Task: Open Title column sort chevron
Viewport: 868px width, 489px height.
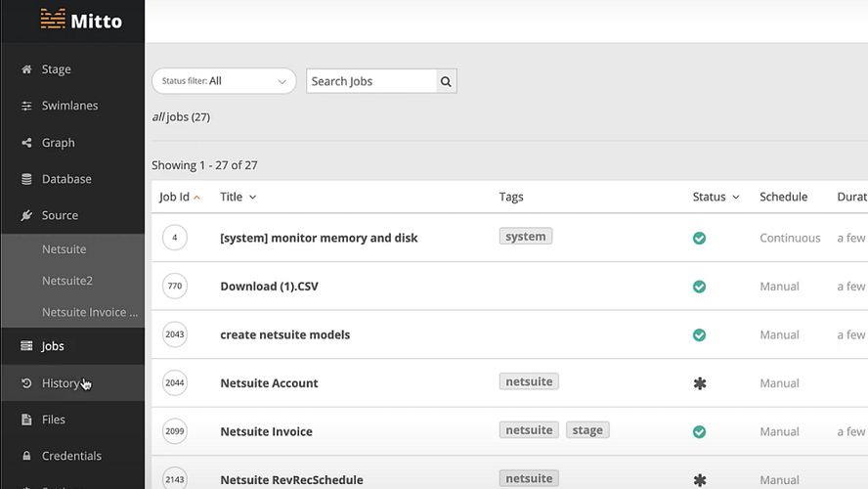Action: click(x=252, y=198)
